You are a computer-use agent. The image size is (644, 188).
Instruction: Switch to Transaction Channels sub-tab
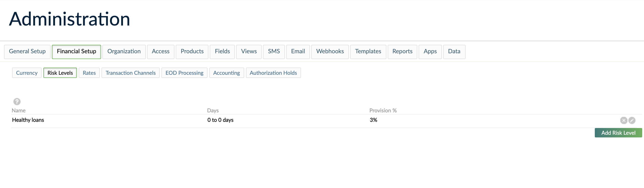131,73
